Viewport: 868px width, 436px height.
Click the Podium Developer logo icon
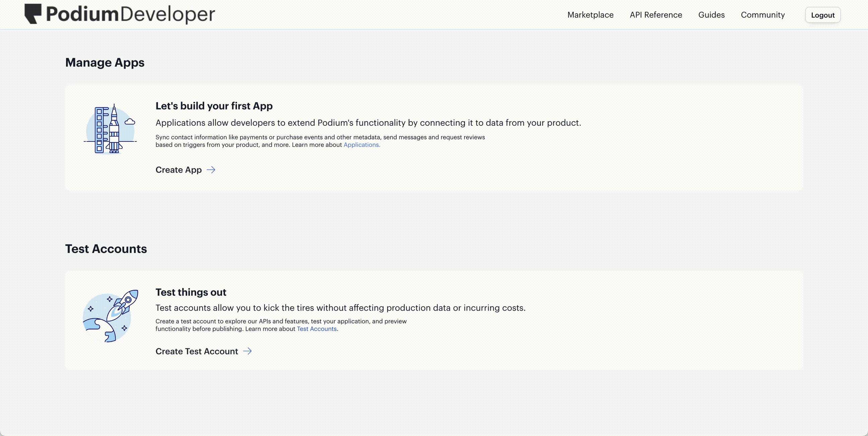(x=33, y=14)
